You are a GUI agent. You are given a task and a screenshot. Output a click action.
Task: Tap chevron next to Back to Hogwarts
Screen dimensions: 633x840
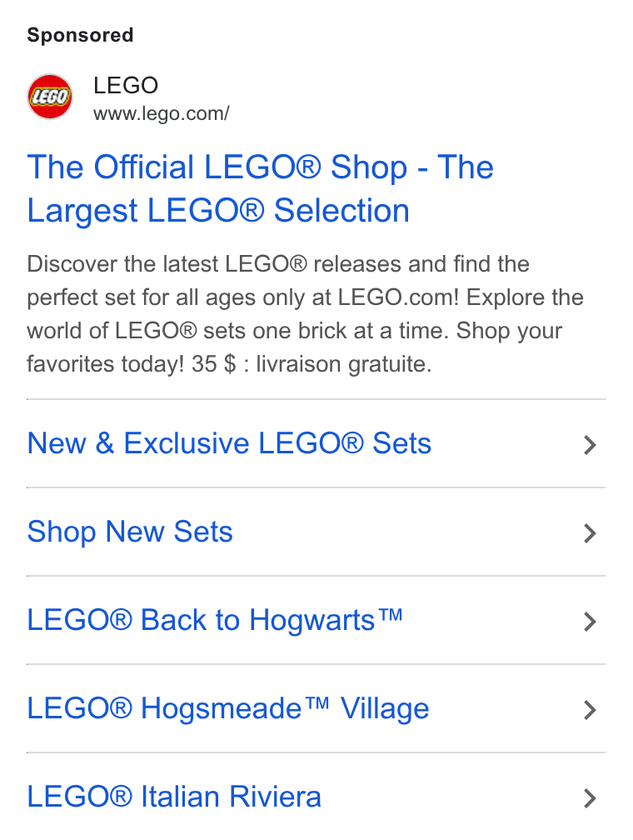pyautogui.click(x=590, y=622)
